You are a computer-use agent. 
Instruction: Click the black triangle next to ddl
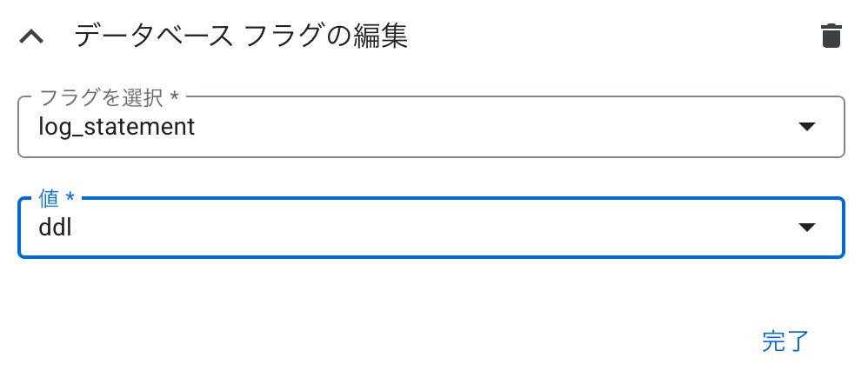pyautogui.click(x=807, y=227)
